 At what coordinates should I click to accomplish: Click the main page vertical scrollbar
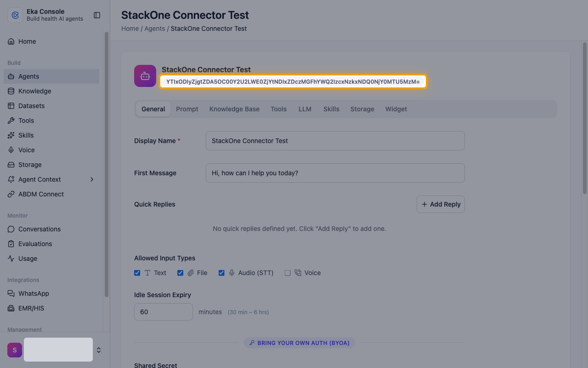pyautogui.click(x=585, y=118)
